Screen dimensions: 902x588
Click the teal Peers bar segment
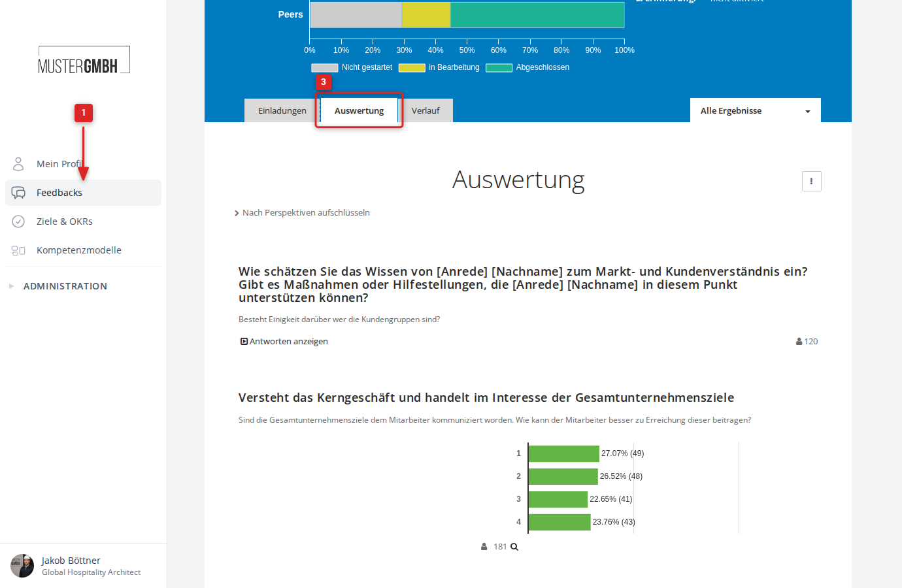click(537, 14)
